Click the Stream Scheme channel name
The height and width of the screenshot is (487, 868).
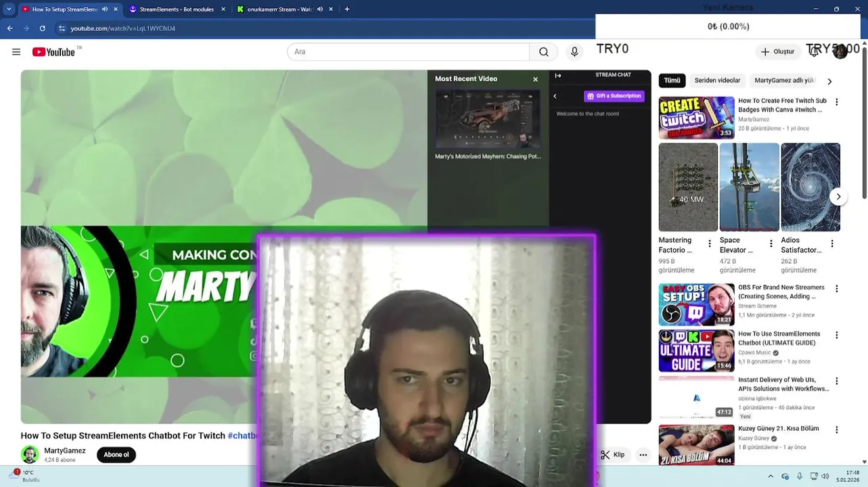point(757,306)
